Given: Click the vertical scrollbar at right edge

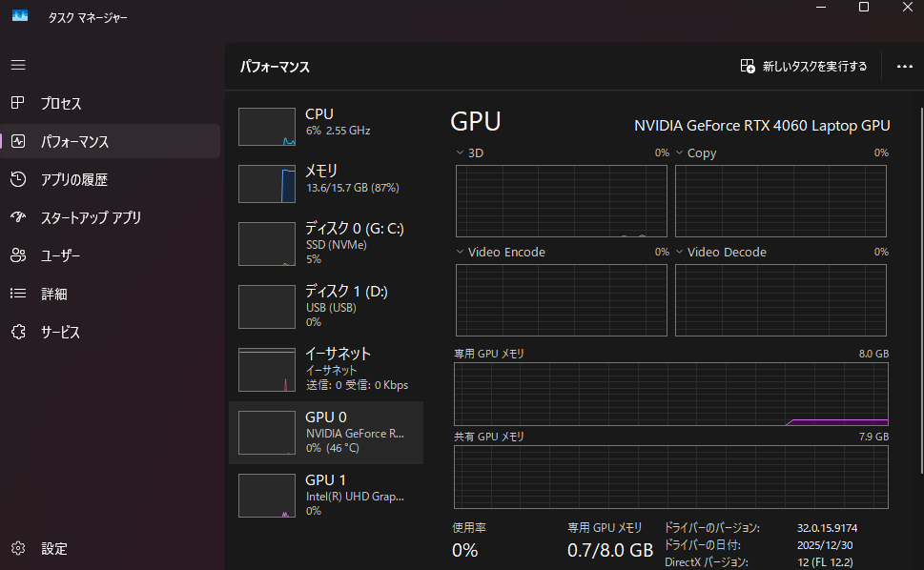Looking at the screenshot, I should coord(922,291).
